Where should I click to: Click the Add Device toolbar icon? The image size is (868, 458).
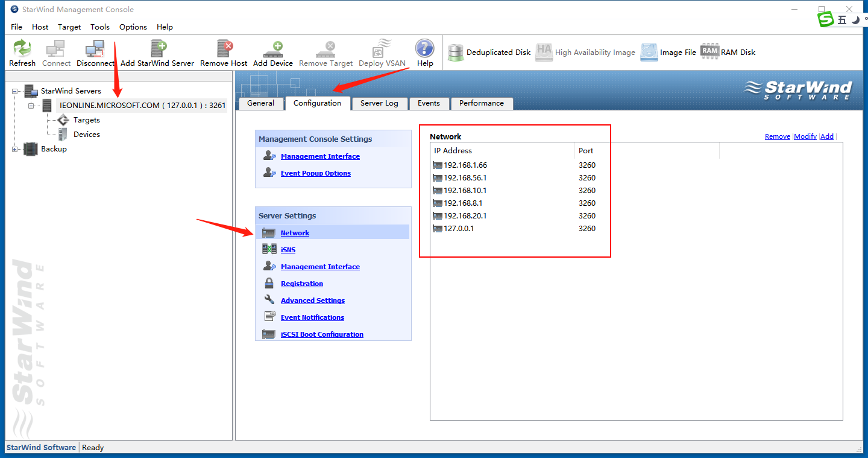click(x=273, y=48)
